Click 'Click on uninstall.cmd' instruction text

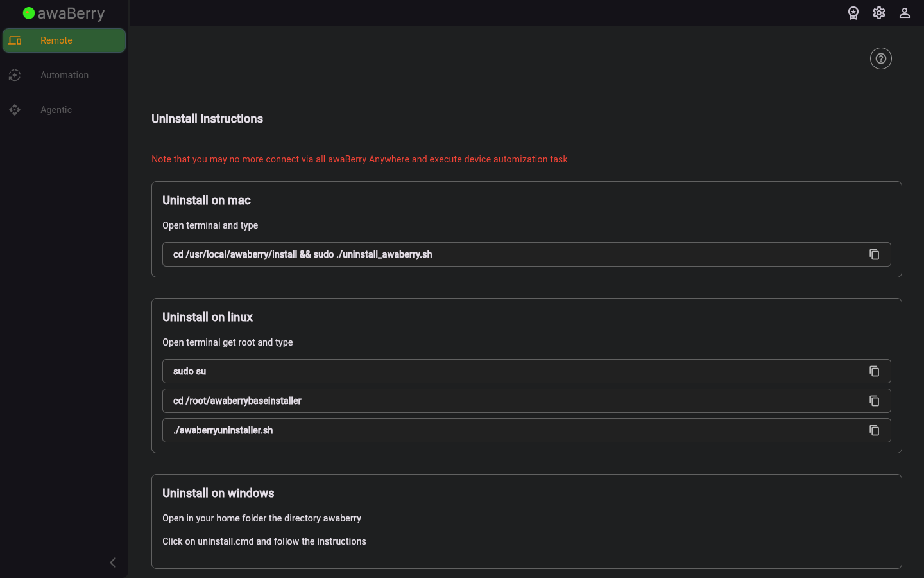pyautogui.click(x=264, y=541)
